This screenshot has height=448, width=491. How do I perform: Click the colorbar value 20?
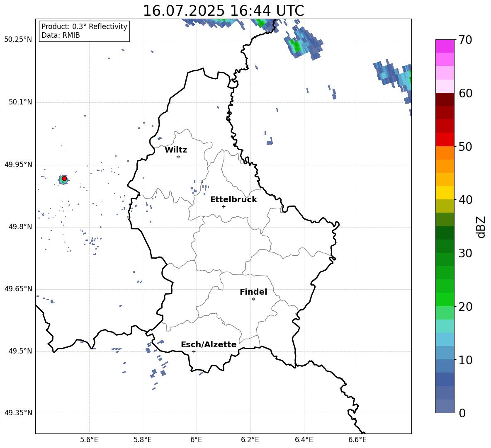tap(465, 307)
